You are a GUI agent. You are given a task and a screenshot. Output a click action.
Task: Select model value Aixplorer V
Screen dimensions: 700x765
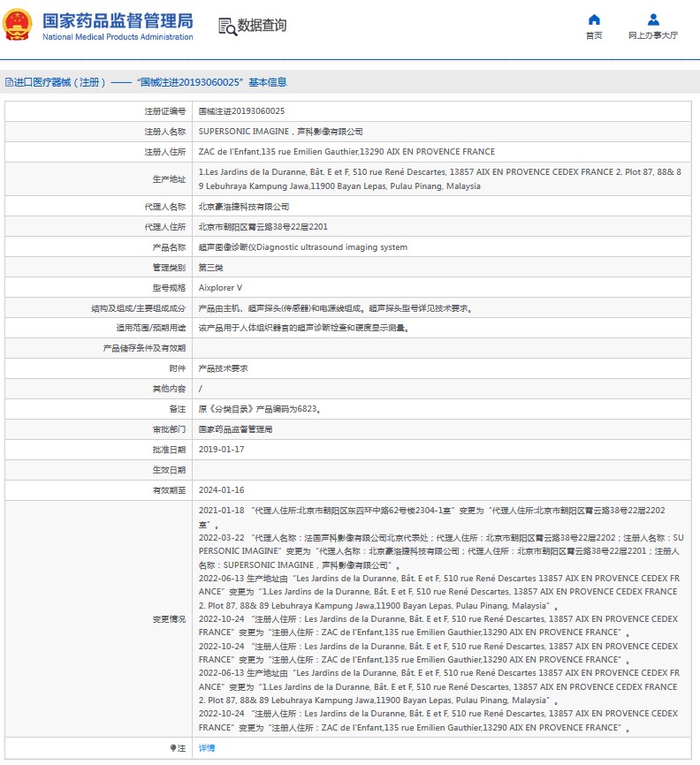click(220, 288)
